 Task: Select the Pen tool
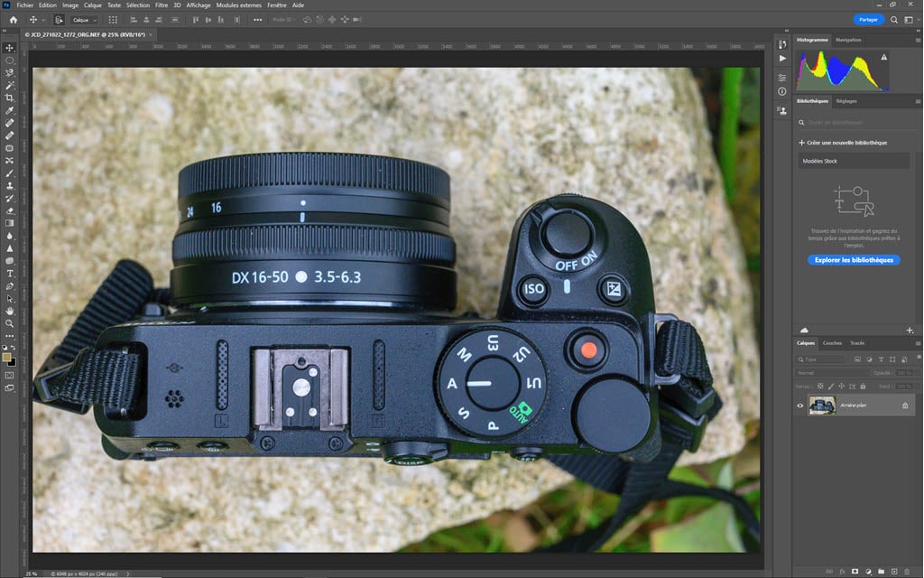coord(10,287)
